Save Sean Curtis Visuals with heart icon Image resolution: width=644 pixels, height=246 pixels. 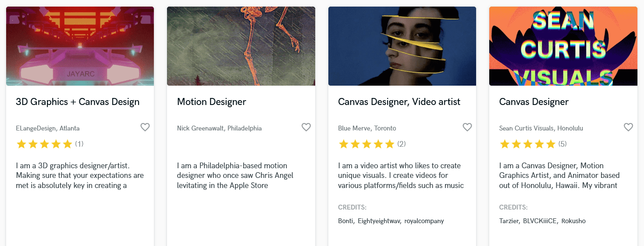(x=628, y=127)
